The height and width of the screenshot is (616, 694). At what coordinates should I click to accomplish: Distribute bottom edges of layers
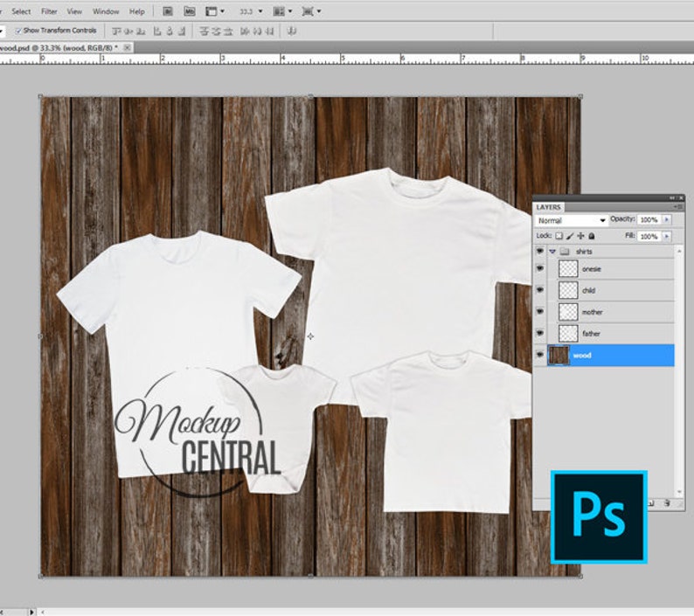point(228,31)
